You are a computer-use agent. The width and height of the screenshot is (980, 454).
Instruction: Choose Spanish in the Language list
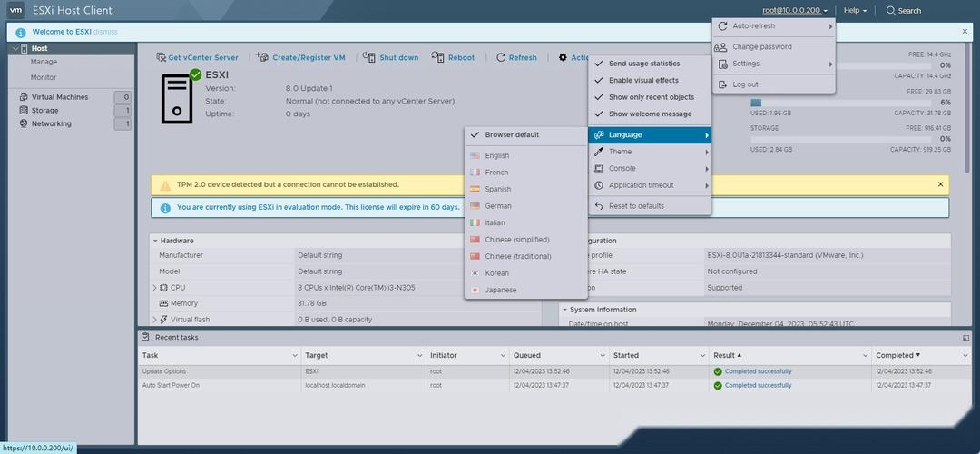[x=525, y=189]
